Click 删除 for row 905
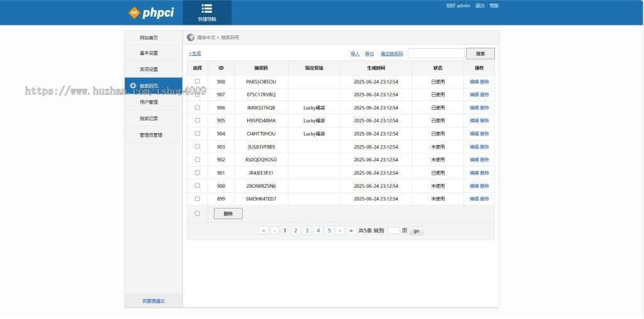Viewport: 644px width, 319px height. [x=485, y=121]
